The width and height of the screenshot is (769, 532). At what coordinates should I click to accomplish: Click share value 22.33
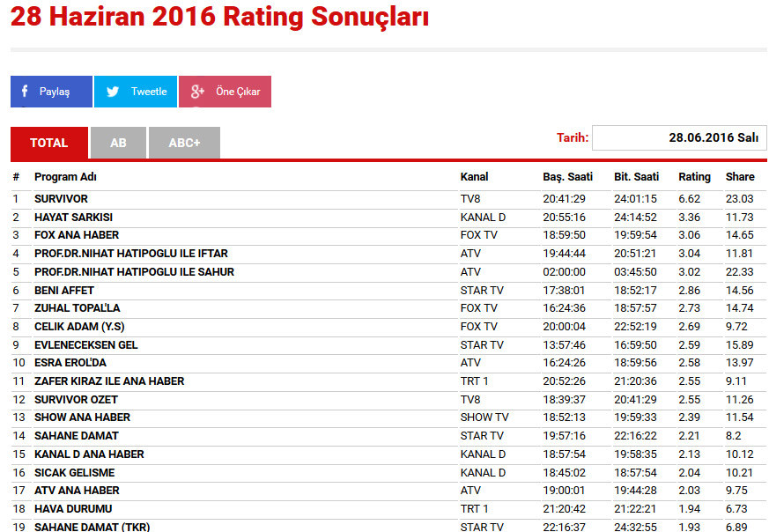740,272
